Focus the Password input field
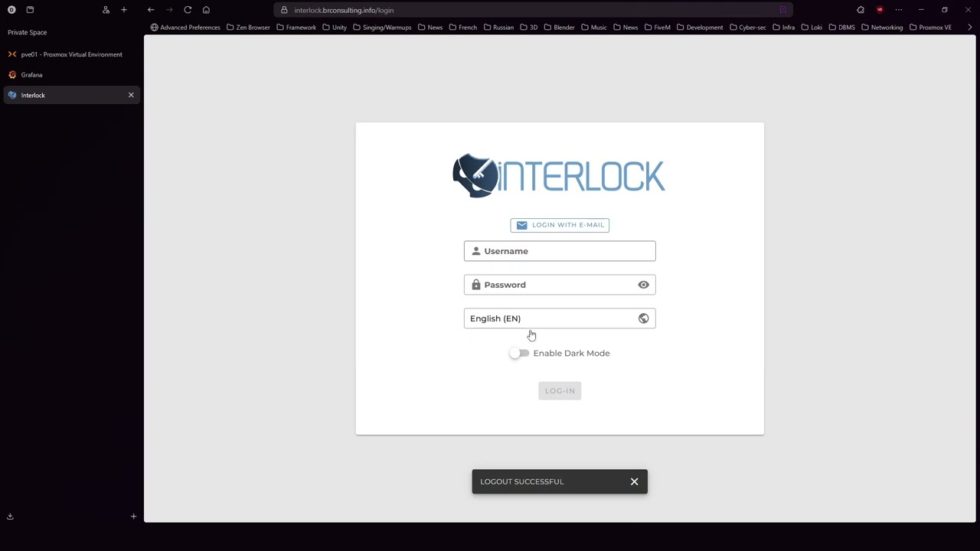 tap(560, 285)
